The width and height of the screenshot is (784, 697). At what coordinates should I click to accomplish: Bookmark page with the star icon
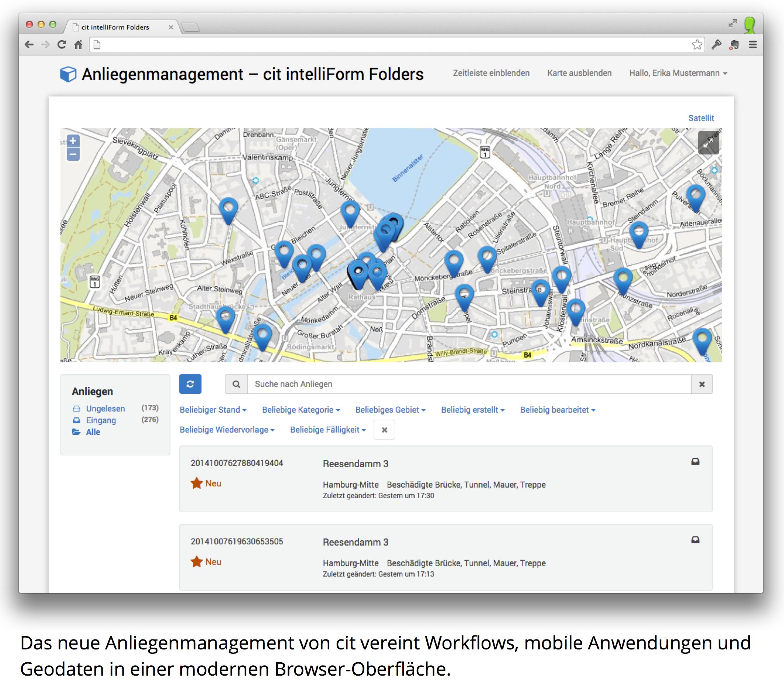[697, 45]
